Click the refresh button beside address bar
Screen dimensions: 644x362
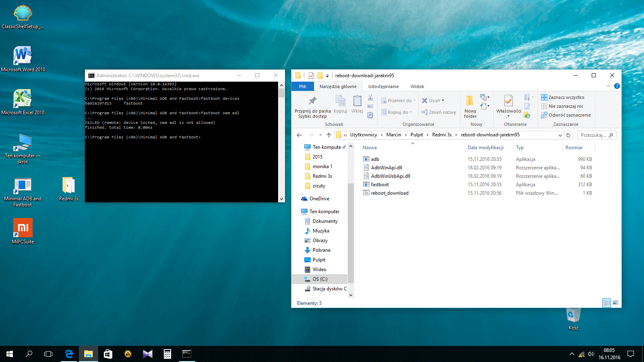(x=568, y=135)
